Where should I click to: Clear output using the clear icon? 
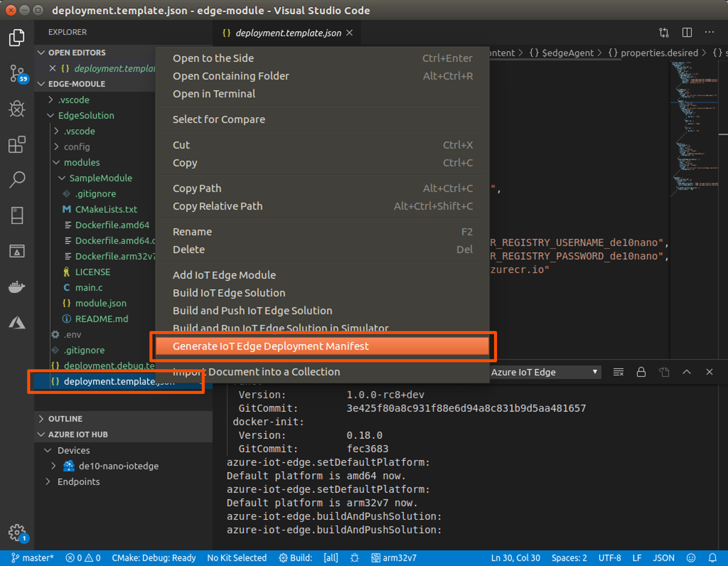618,372
